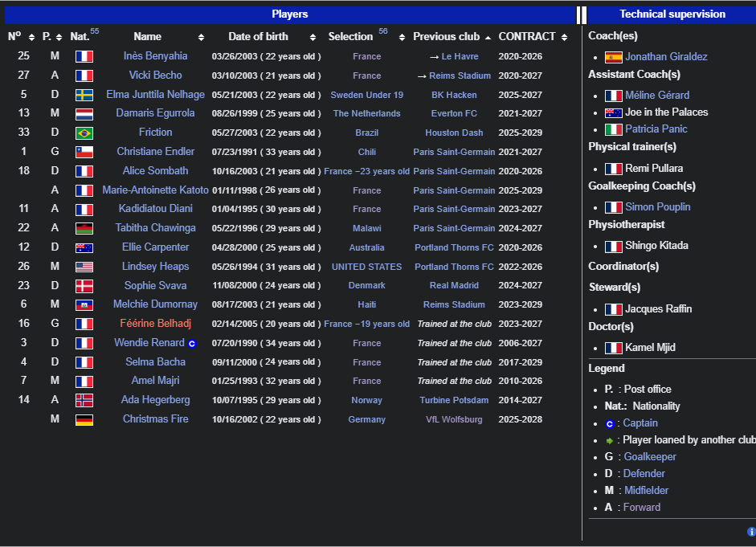Open Goalkeeper link in legend
Image resolution: width=756 pixels, height=547 pixels.
(x=650, y=457)
